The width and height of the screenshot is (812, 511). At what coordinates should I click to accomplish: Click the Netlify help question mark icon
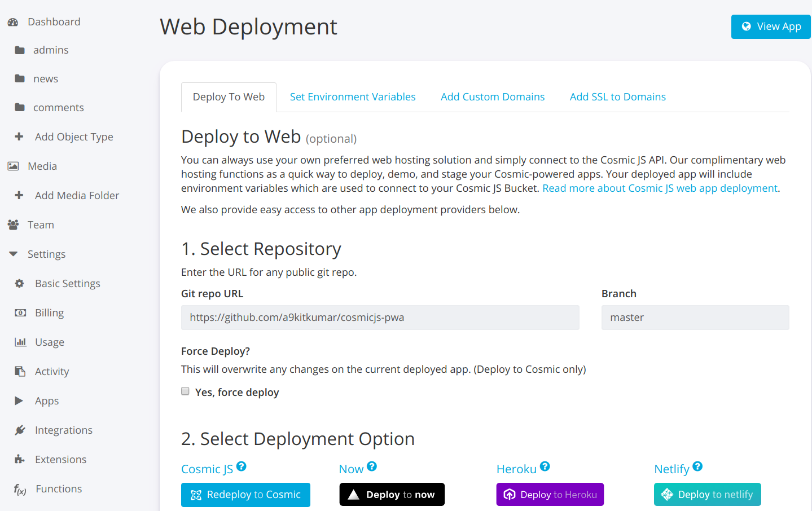(x=697, y=466)
